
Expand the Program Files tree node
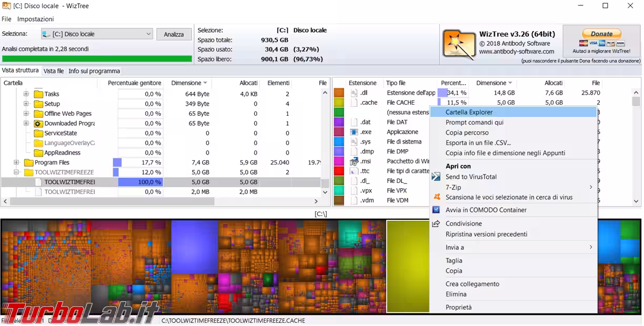point(16,163)
